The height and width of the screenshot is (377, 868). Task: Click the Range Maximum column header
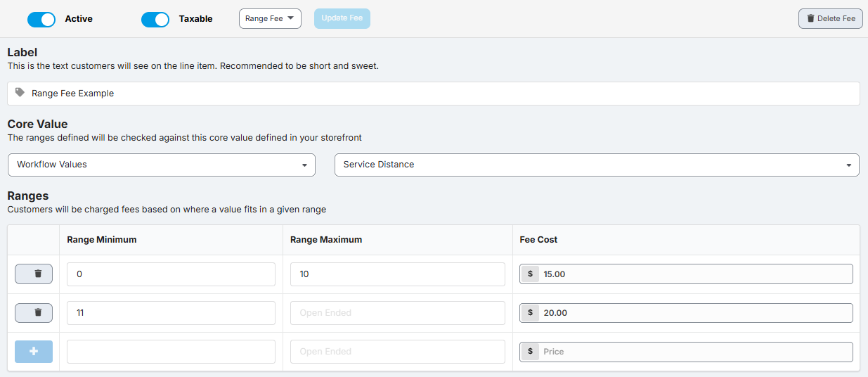click(326, 240)
